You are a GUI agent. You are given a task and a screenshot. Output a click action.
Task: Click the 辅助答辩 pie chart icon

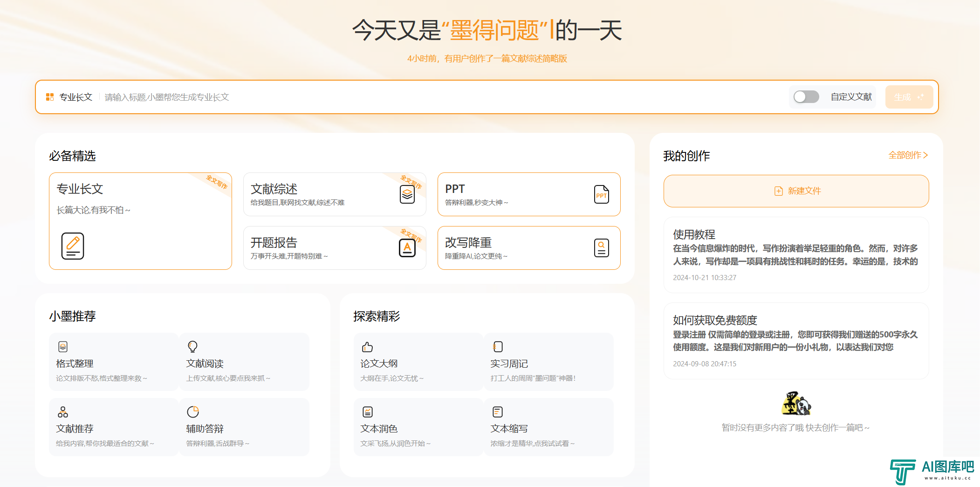point(193,412)
